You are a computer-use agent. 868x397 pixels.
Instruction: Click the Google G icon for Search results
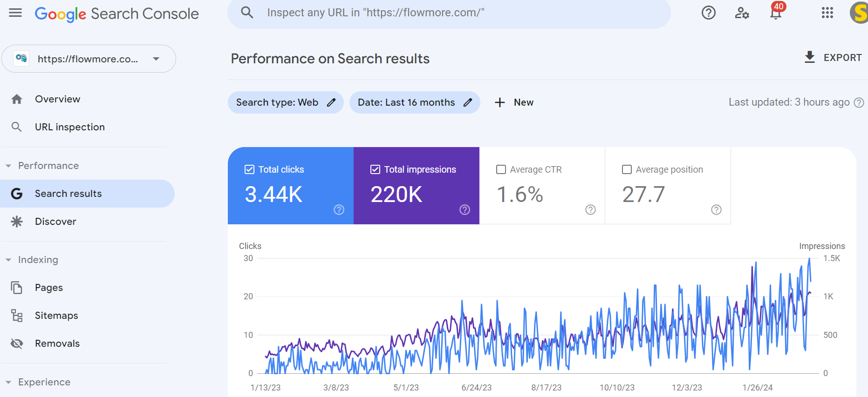(17, 194)
